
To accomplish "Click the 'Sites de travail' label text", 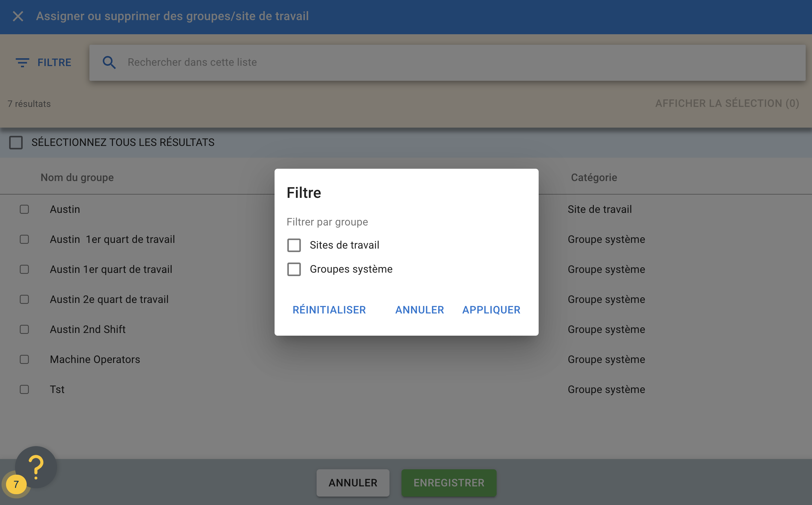I will [x=344, y=245].
